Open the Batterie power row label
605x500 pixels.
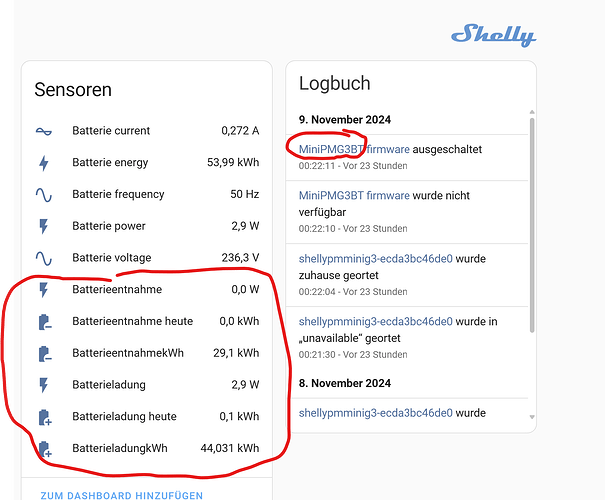[109, 226]
